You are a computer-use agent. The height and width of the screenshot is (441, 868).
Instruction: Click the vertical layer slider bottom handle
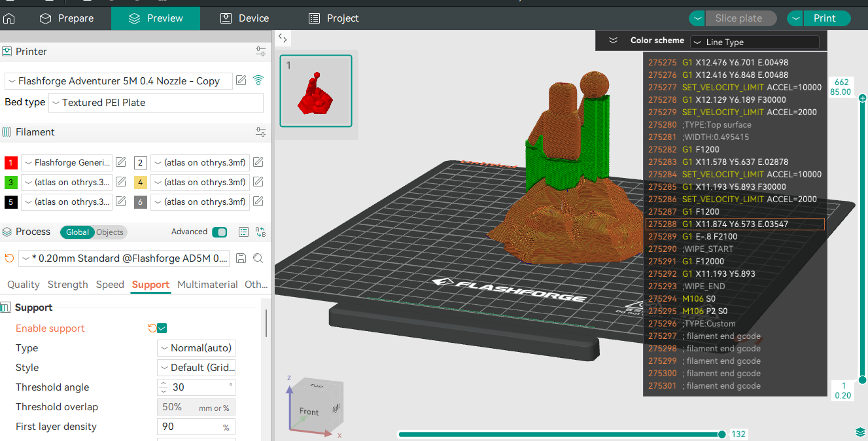[863, 379]
